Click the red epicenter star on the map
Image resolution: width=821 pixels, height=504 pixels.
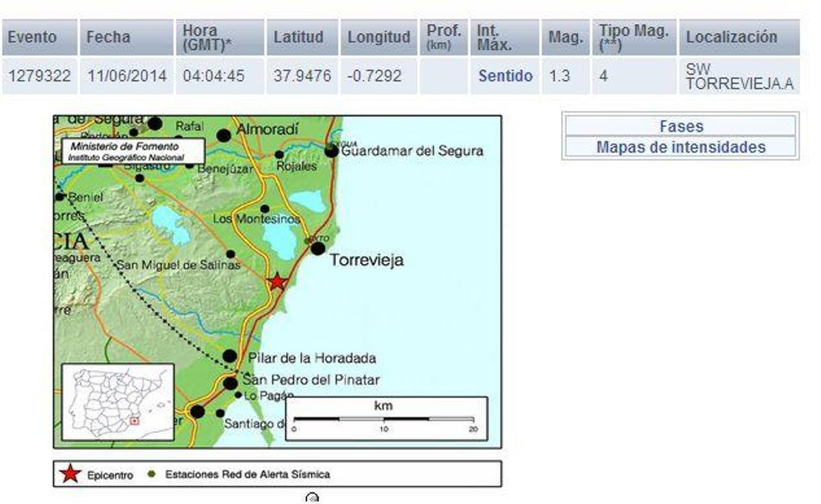[276, 280]
